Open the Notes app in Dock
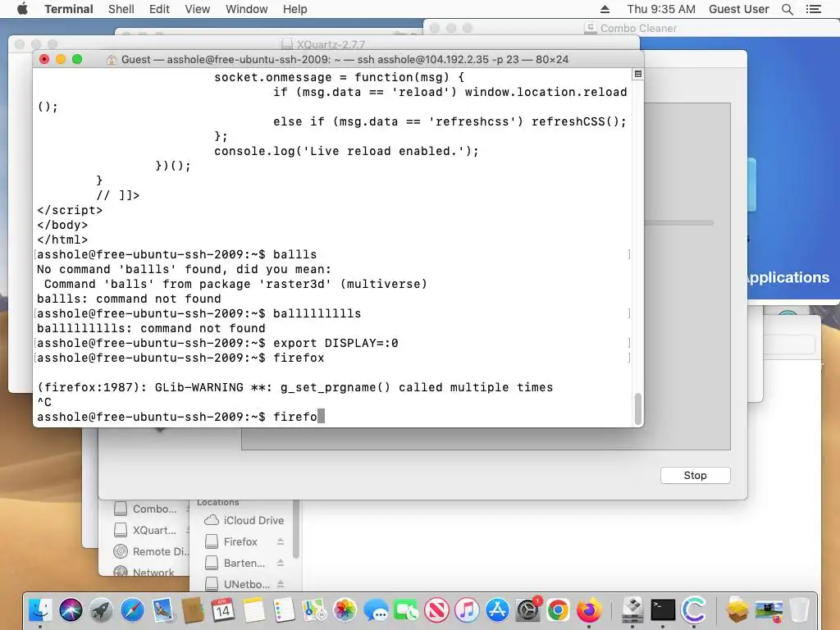 253,609
